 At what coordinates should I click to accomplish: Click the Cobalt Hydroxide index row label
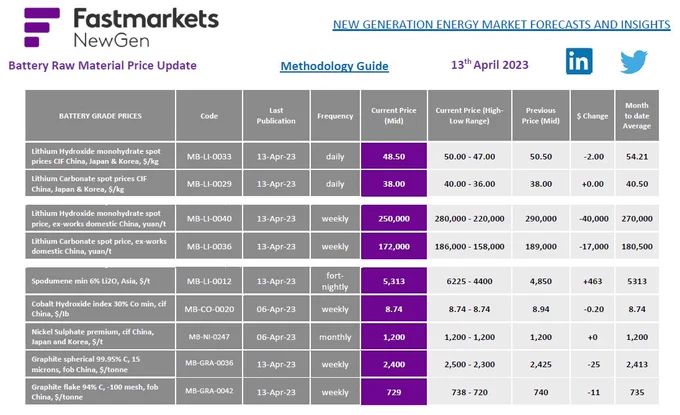click(100, 308)
